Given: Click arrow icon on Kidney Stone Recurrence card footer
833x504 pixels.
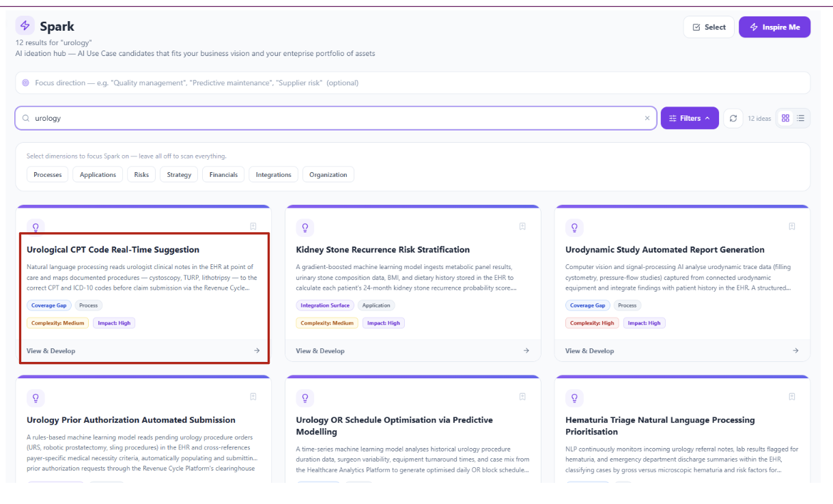Looking at the screenshot, I should pos(526,350).
